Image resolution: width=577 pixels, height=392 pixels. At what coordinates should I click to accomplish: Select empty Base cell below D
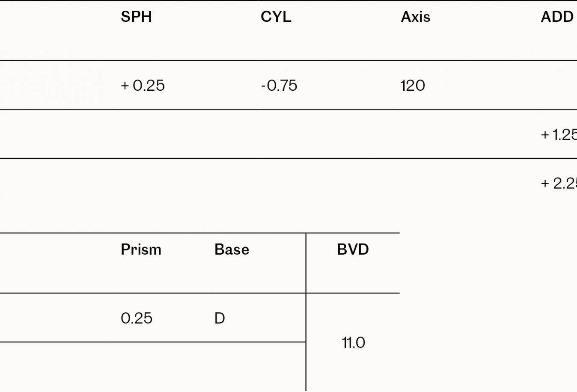click(x=259, y=367)
